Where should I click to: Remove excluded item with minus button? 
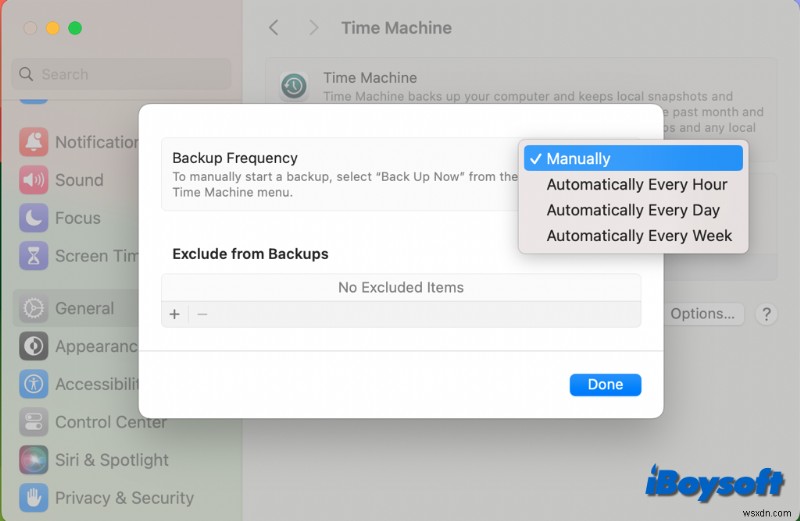click(x=202, y=314)
